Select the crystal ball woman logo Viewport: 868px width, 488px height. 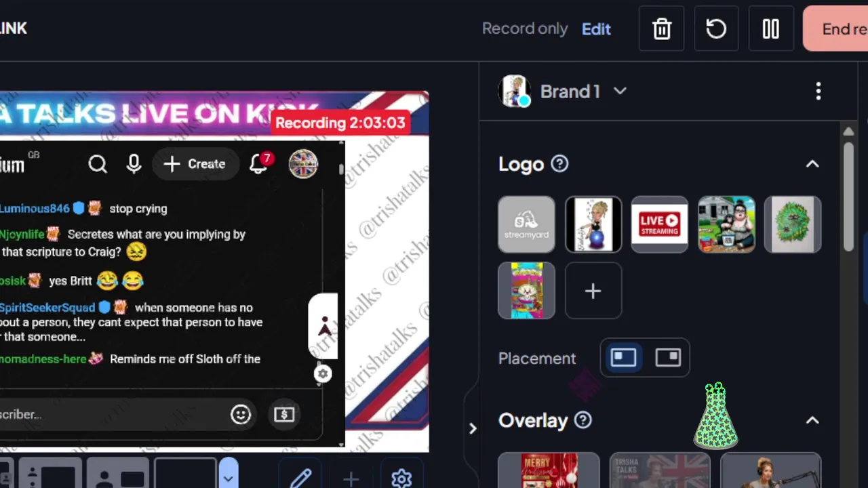[593, 224]
